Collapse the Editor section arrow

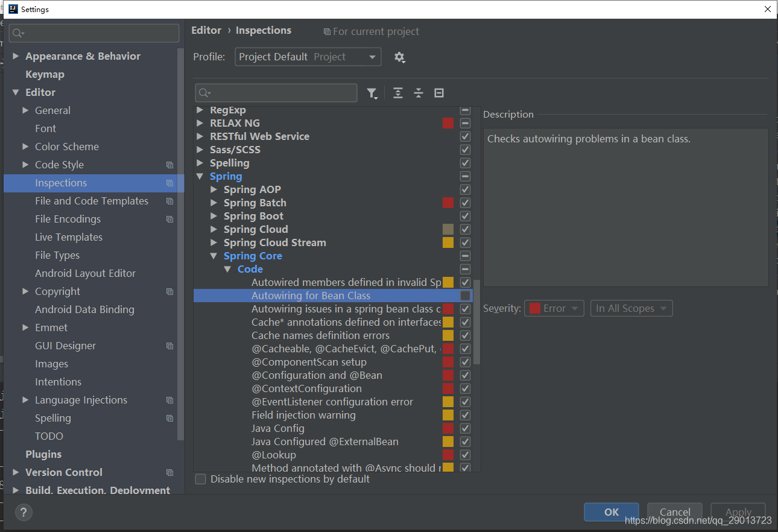[x=16, y=92]
